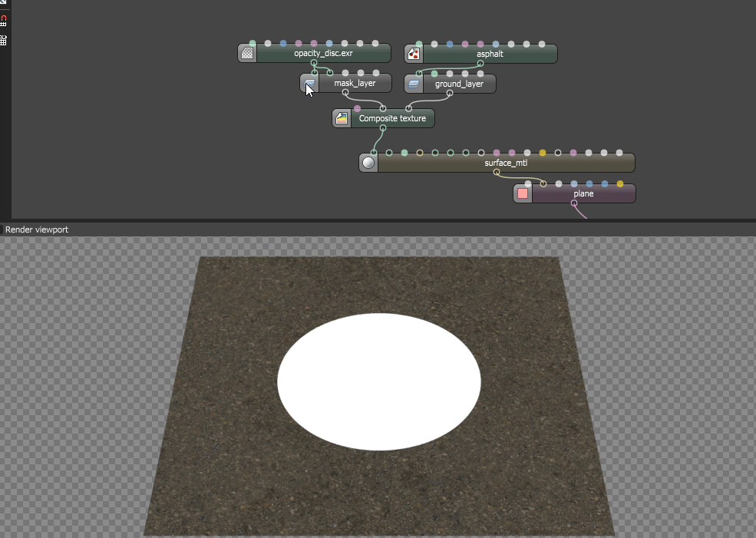Click the surface_mtl material sphere icon

coord(368,163)
